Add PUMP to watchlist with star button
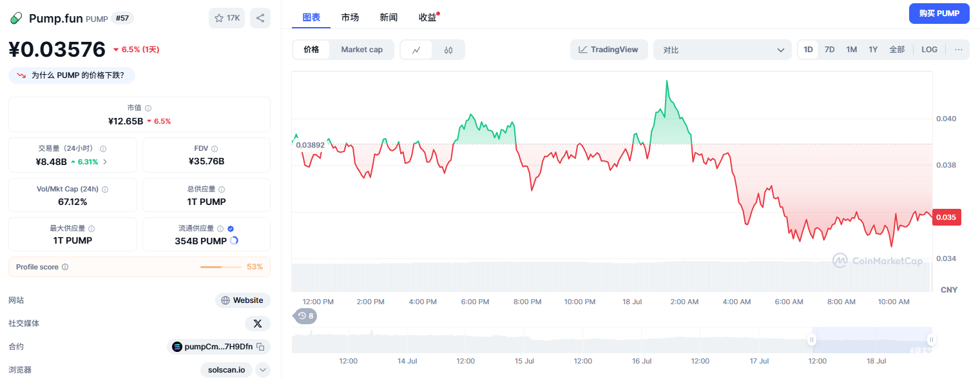This screenshot has width=980, height=379. (x=227, y=18)
